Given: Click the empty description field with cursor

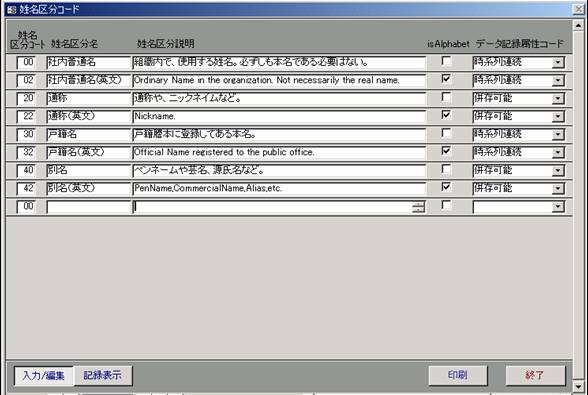Looking at the screenshot, I should coord(279,206).
